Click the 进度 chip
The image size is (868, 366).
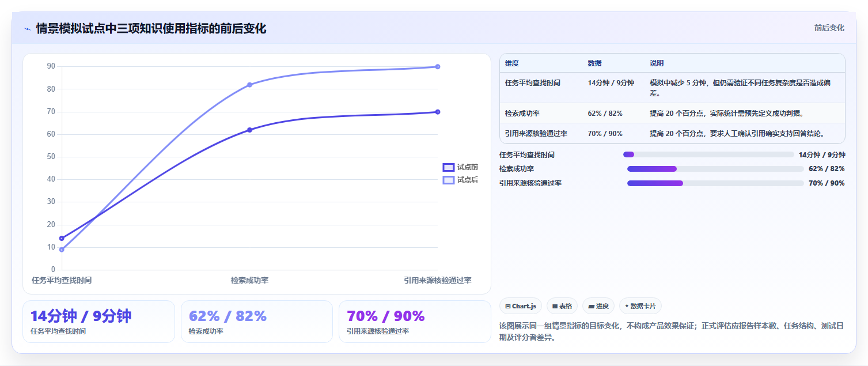click(598, 306)
